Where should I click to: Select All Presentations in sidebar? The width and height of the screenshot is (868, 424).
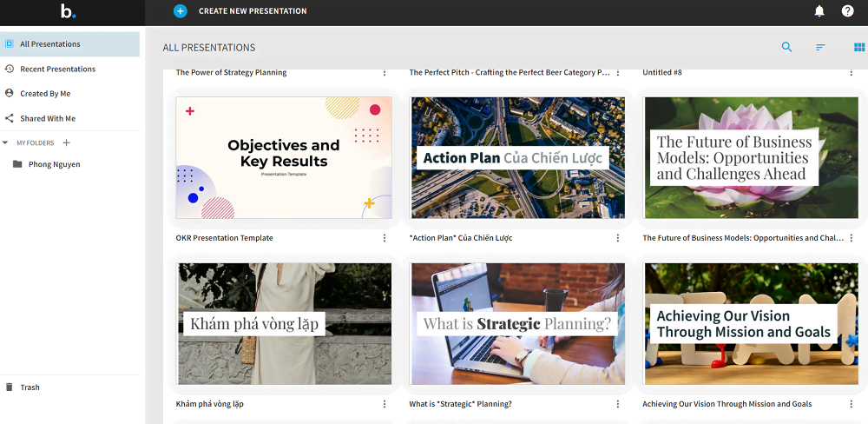click(50, 44)
